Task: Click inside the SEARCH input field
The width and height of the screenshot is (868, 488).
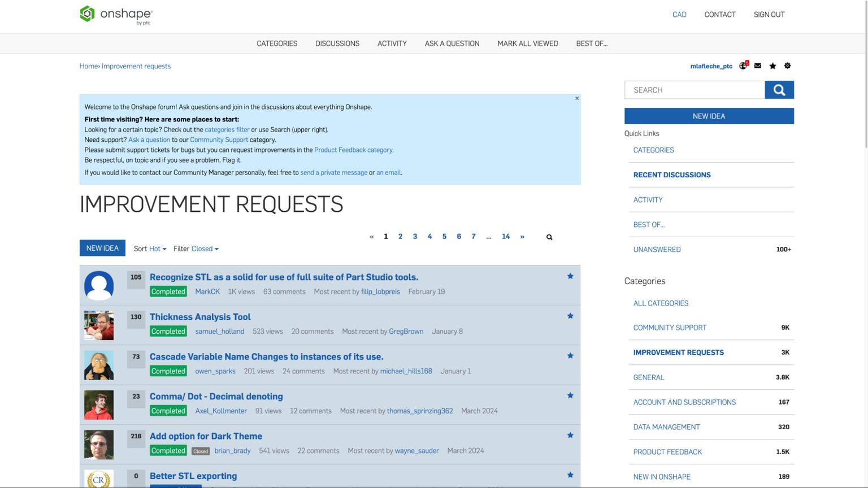Action: click(689, 89)
